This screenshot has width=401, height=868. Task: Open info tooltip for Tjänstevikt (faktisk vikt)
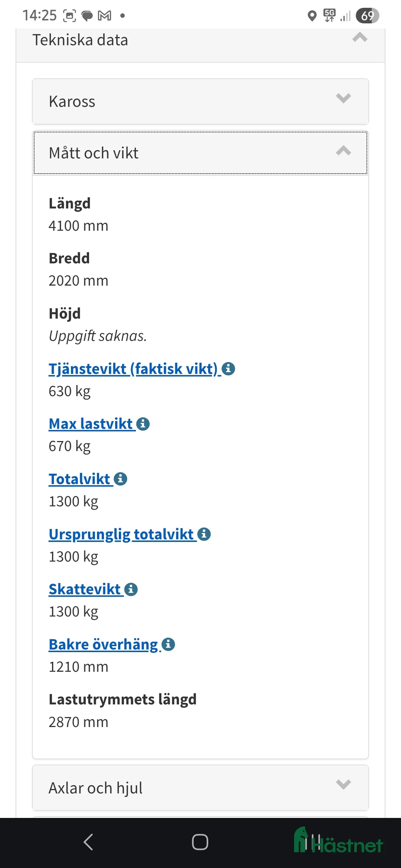tap(228, 369)
